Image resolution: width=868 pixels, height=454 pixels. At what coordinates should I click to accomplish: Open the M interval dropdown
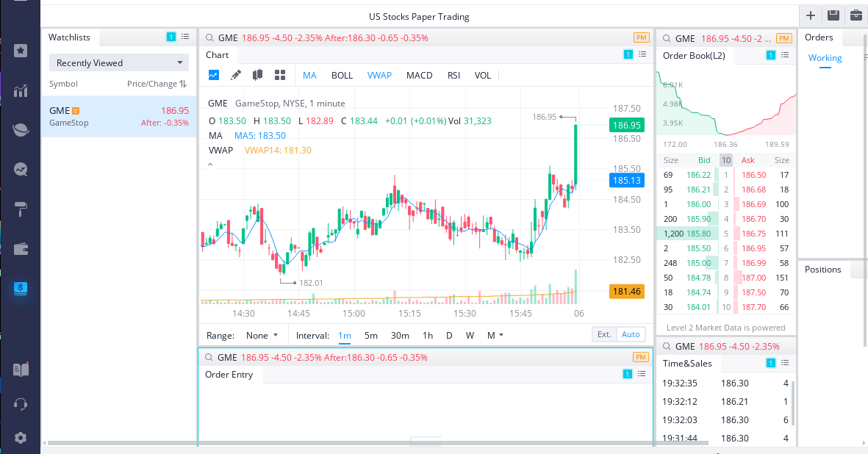(495, 335)
